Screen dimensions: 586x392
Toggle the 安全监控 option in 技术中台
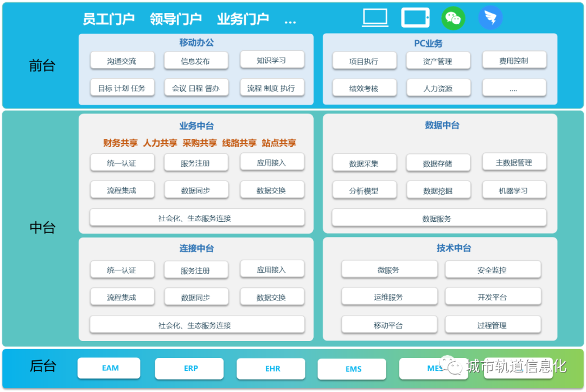(493, 269)
